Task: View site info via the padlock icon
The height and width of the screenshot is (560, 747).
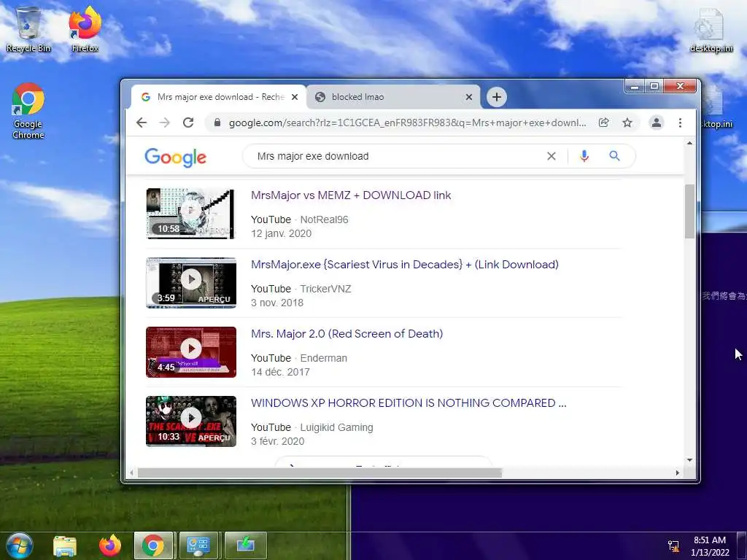Action: click(217, 122)
